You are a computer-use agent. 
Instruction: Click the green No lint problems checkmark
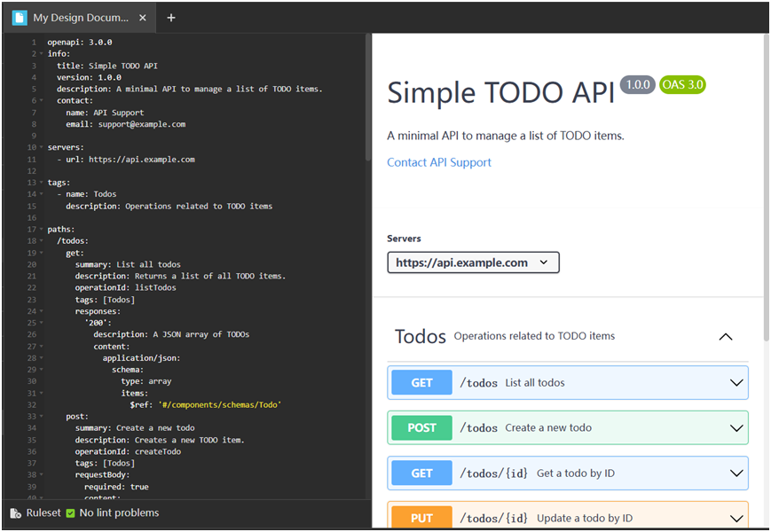70,513
